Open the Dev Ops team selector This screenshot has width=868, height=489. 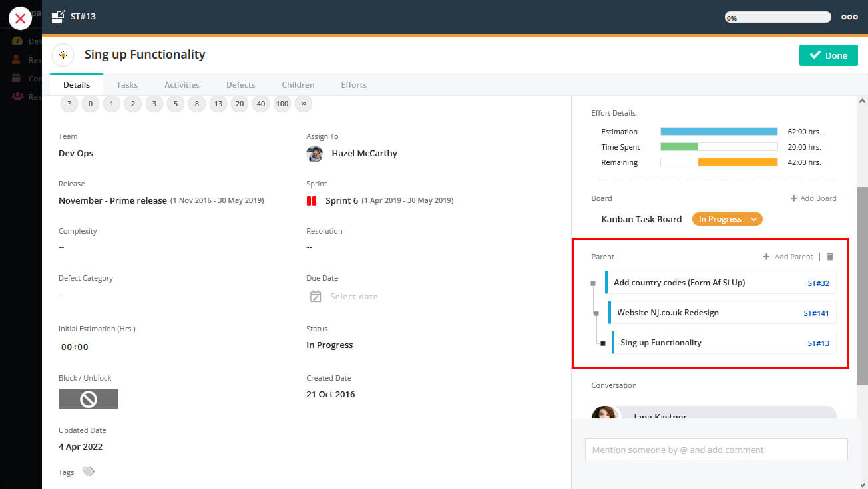76,154
